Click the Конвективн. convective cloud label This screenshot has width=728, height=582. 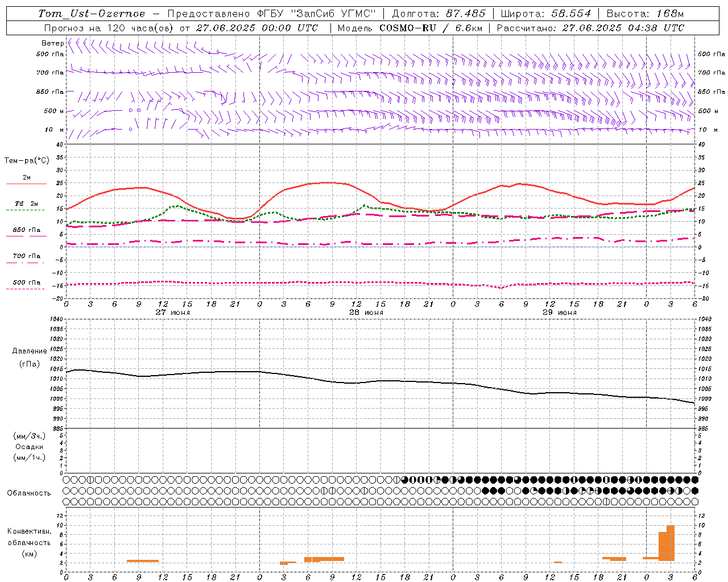click(29, 531)
